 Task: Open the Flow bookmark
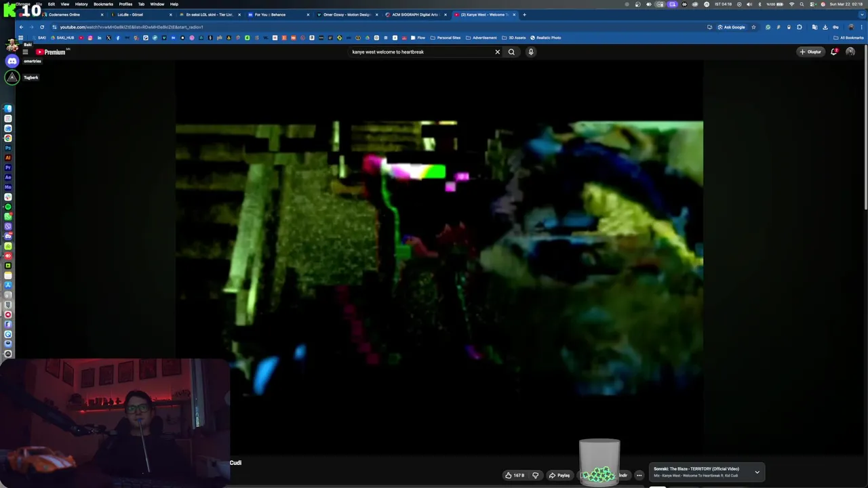coord(418,38)
